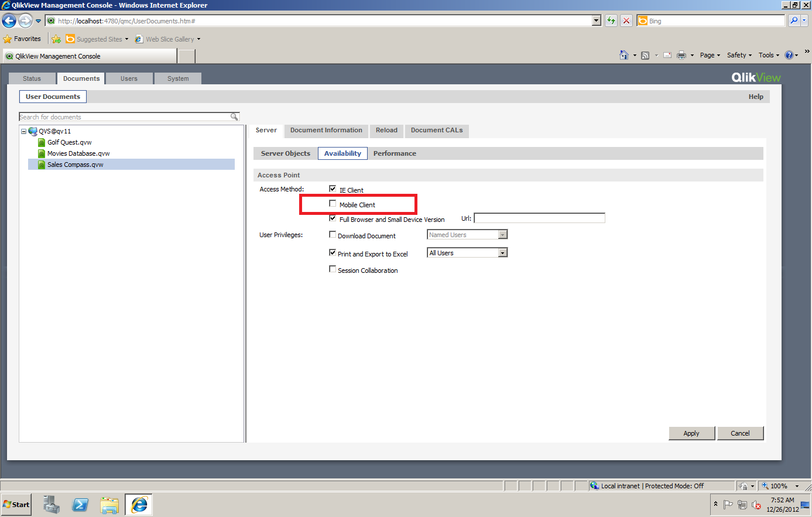Click the Refresh page icon

(x=611, y=20)
